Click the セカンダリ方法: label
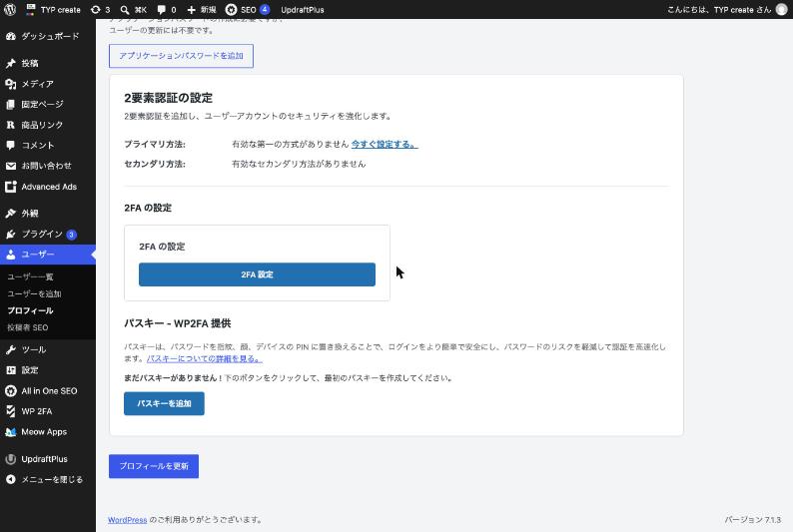This screenshot has width=793, height=532. click(x=155, y=164)
